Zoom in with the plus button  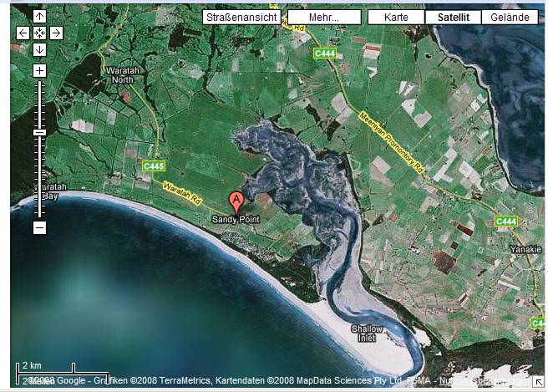click(x=39, y=71)
